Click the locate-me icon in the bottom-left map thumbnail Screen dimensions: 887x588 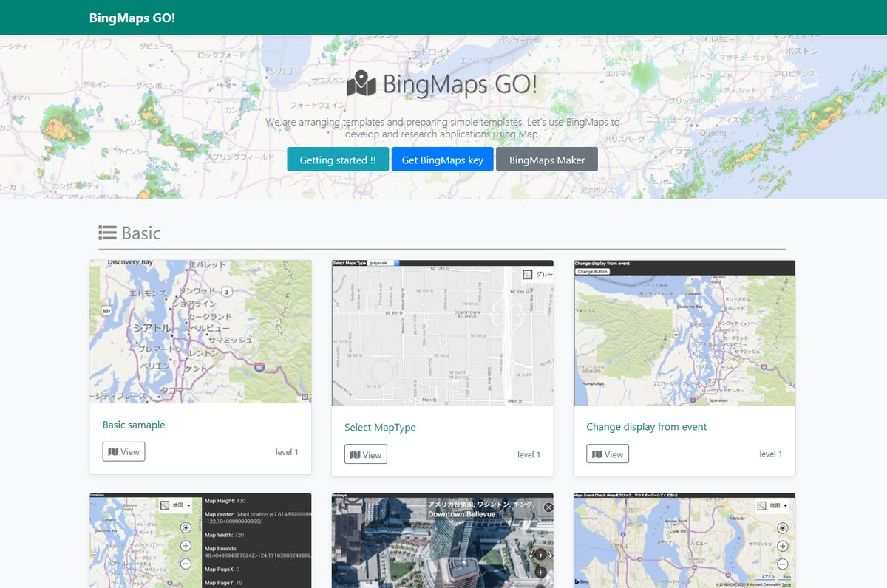186,527
